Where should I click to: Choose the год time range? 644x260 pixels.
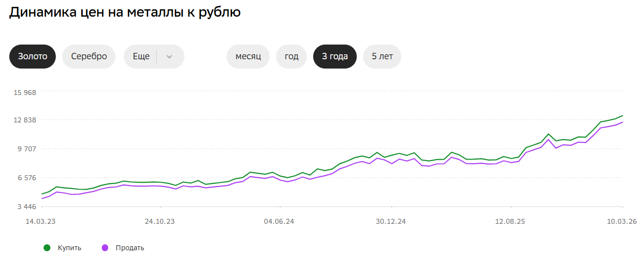291,56
